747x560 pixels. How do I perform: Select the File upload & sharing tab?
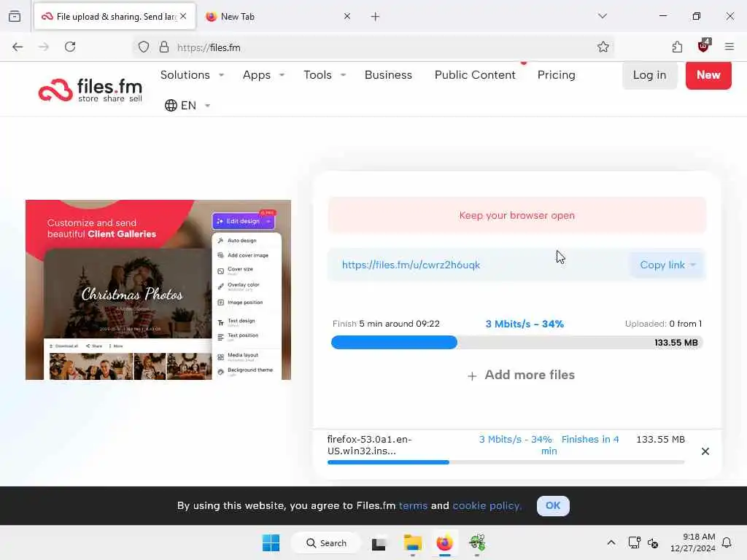pyautogui.click(x=115, y=16)
